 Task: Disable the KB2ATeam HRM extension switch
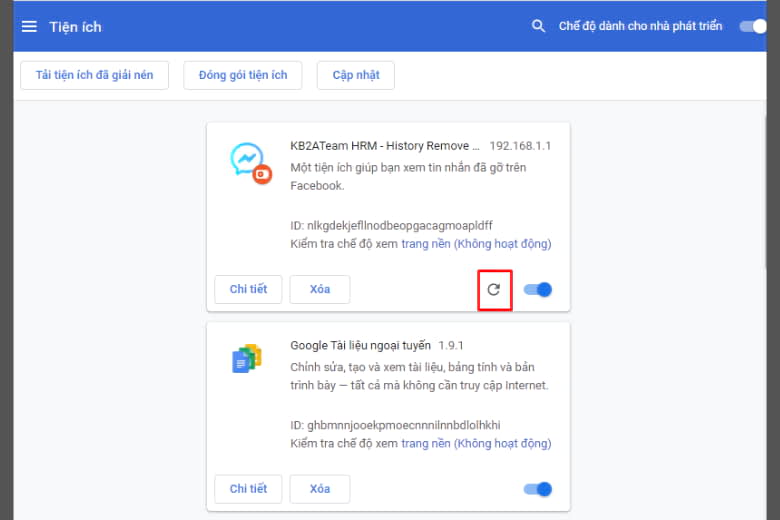pos(538,290)
